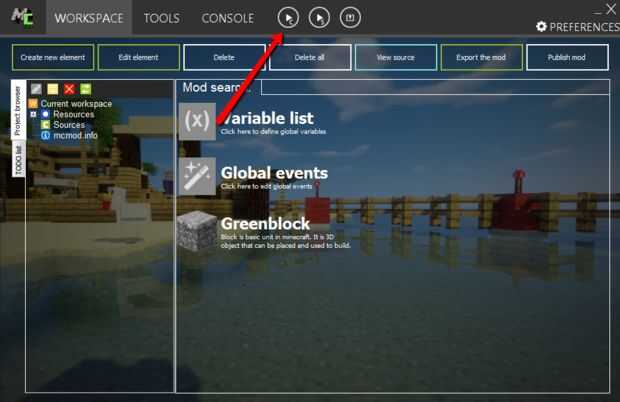Switch to the Workspace tab
This screenshot has height=402, width=620.
89,18
